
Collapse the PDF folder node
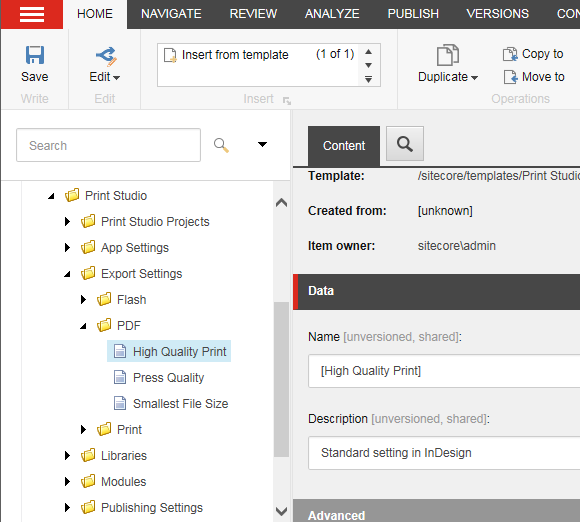coord(83,326)
